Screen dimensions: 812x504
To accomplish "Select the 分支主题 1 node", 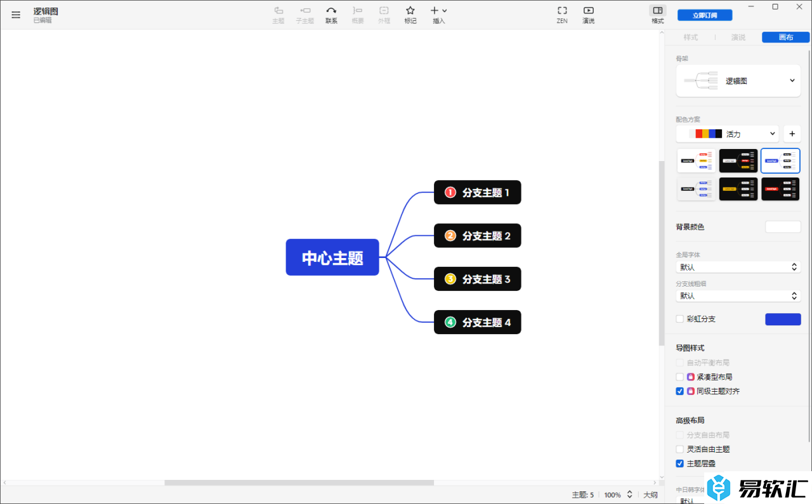I will pos(478,192).
